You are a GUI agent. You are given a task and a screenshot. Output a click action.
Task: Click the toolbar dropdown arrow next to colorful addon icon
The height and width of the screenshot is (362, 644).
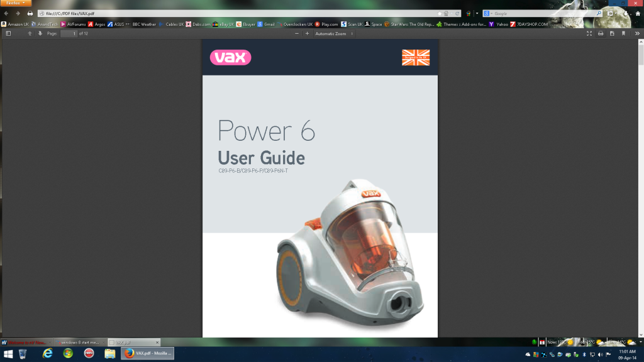pyautogui.click(x=477, y=14)
